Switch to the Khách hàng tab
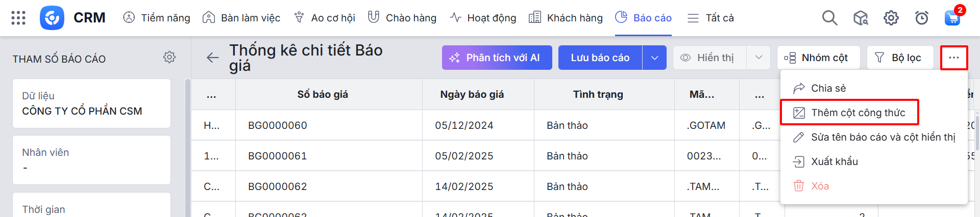 tap(566, 18)
